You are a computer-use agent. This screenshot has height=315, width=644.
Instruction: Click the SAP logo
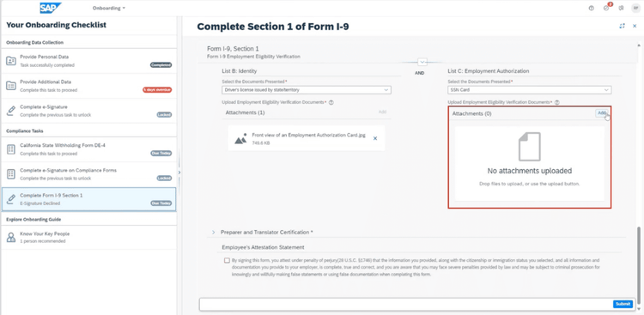coord(50,8)
